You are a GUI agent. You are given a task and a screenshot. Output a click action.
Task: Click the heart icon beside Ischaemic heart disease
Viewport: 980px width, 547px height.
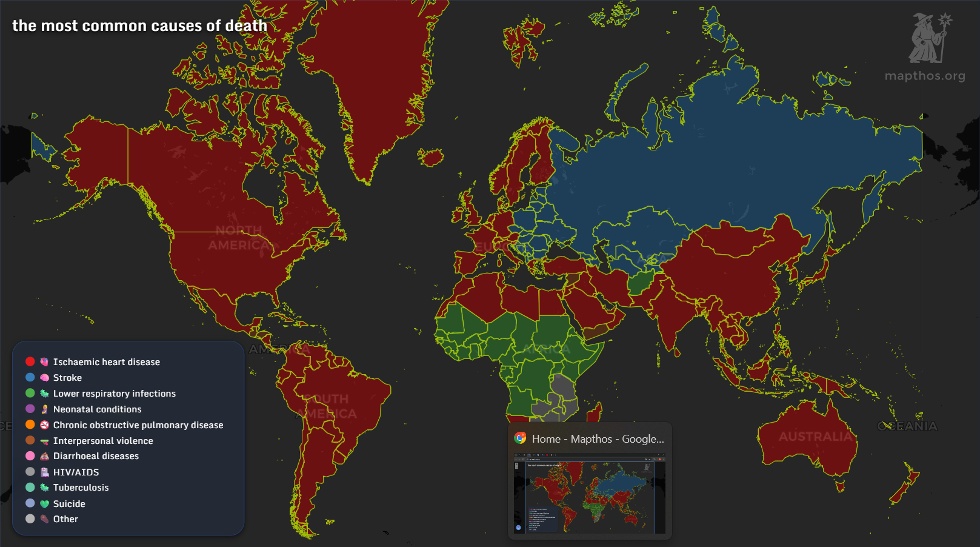(44, 362)
